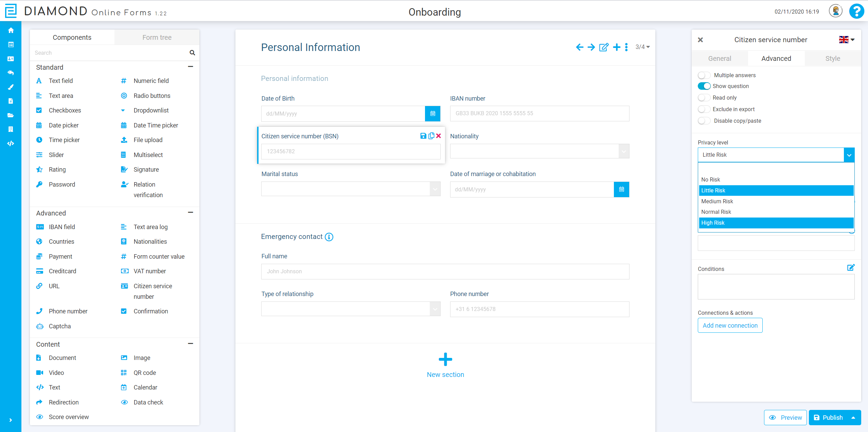The width and height of the screenshot is (868, 432).
Task: Enable the Read only toggle
Action: tap(704, 98)
